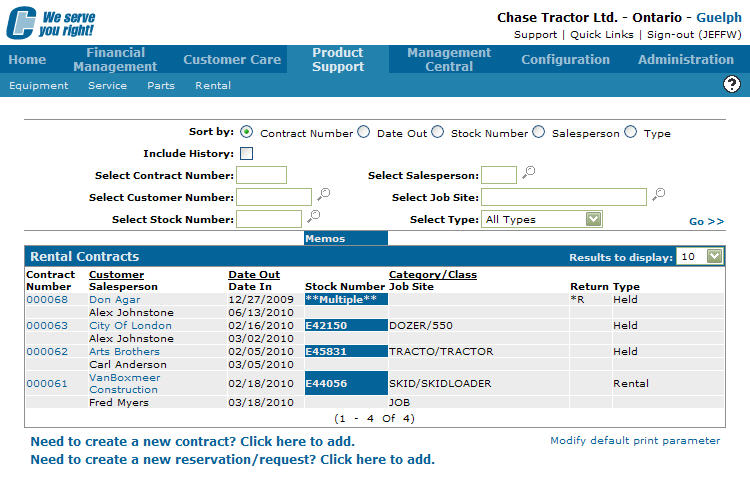The width and height of the screenshot is (750, 486).
Task: Open contract 000063
Action: (47, 325)
